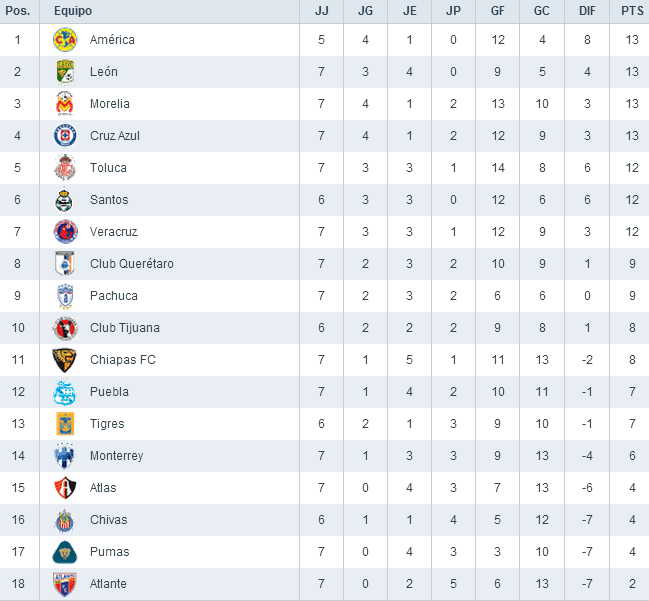Select the Club Tijuana logo icon

tap(65, 328)
